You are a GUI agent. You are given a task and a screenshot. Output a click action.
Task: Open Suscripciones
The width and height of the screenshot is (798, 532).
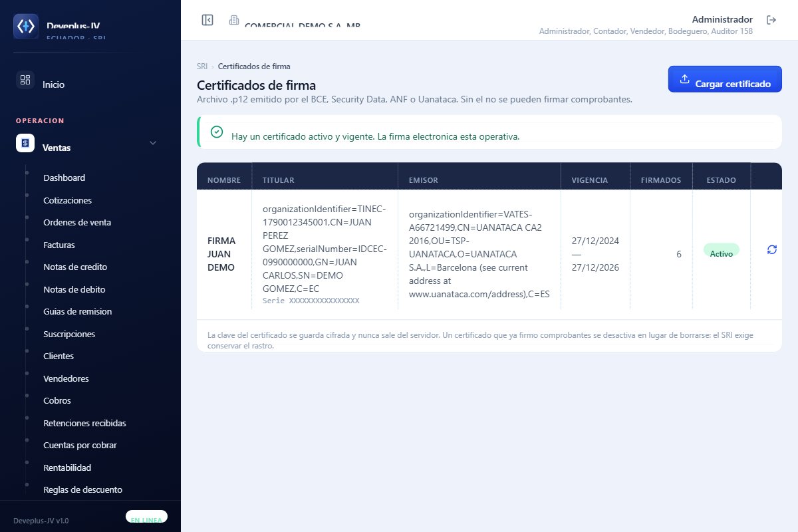tap(69, 334)
